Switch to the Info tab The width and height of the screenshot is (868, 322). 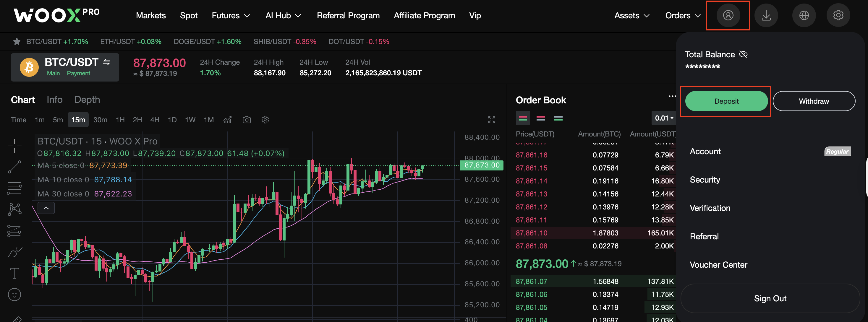click(55, 100)
